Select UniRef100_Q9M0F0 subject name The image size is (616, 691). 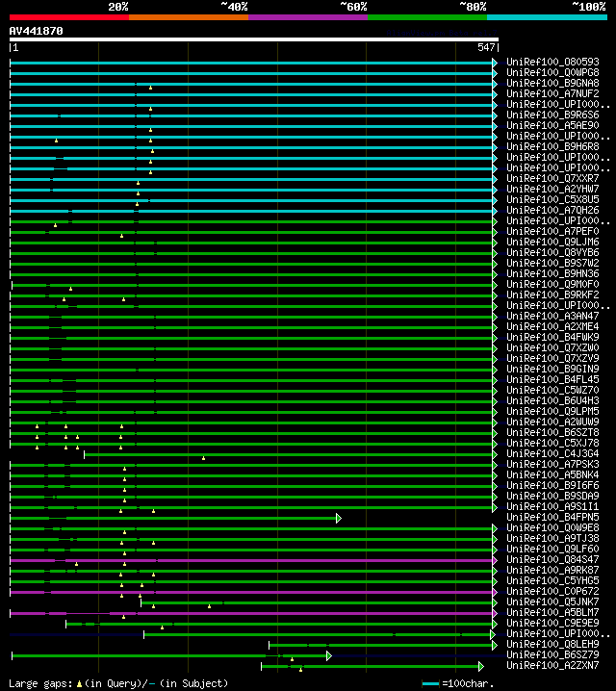click(x=552, y=284)
